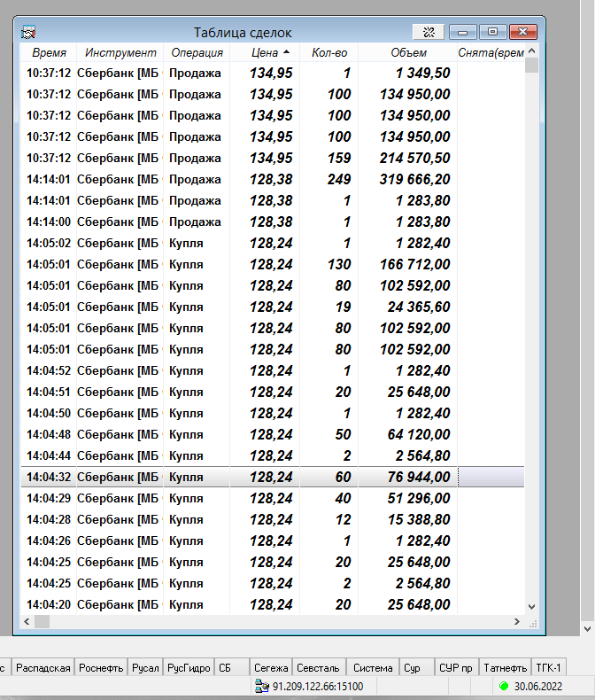This screenshot has width=603, height=700.
Task: Select the Сегежа tab
Action: [271, 668]
